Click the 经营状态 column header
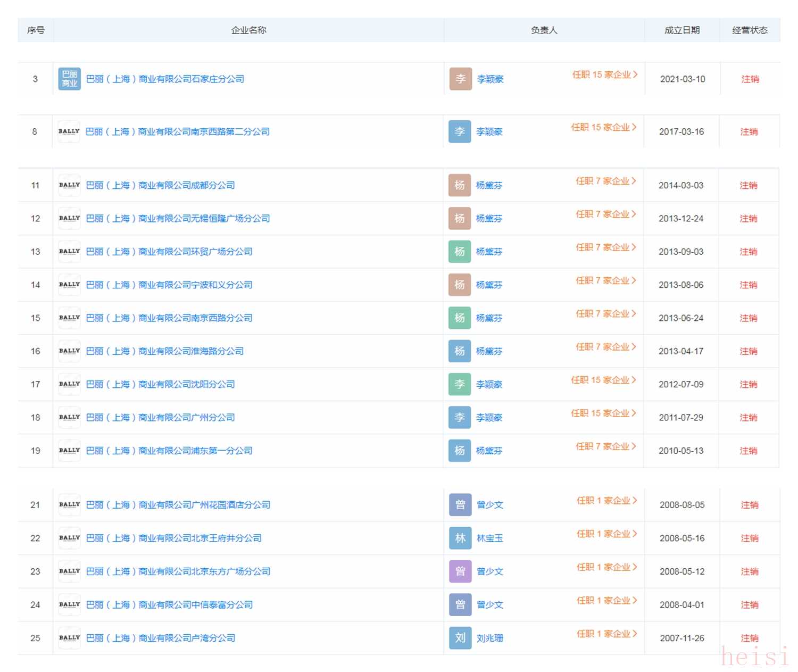 [750, 30]
